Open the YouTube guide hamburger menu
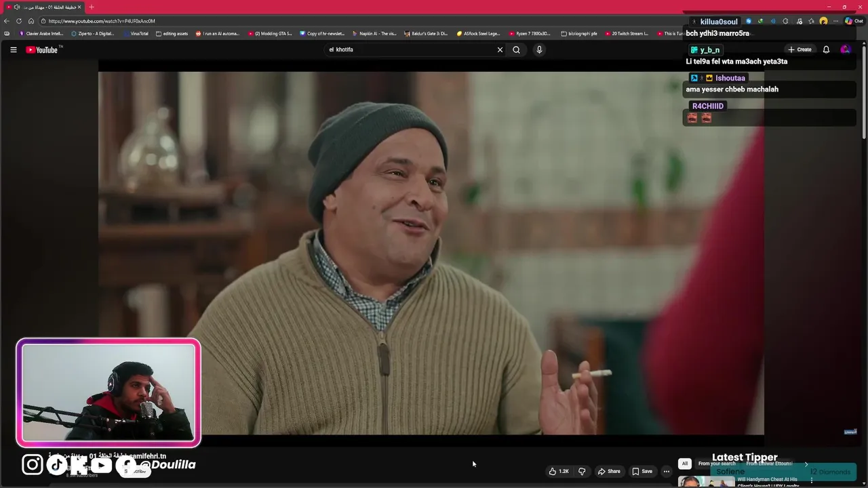The width and height of the screenshot is (868, 488). 13,49
